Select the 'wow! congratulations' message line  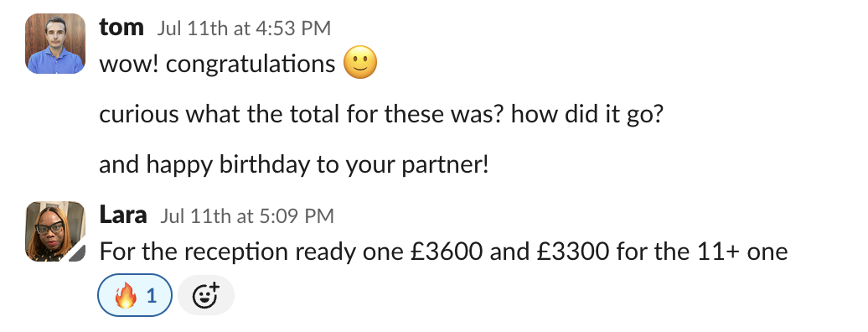(x=238, y=64)
